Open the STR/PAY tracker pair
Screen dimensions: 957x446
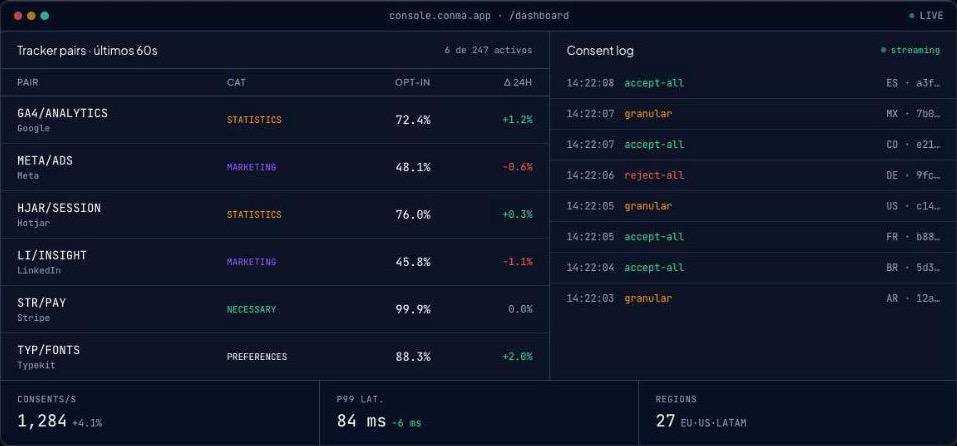275,309
